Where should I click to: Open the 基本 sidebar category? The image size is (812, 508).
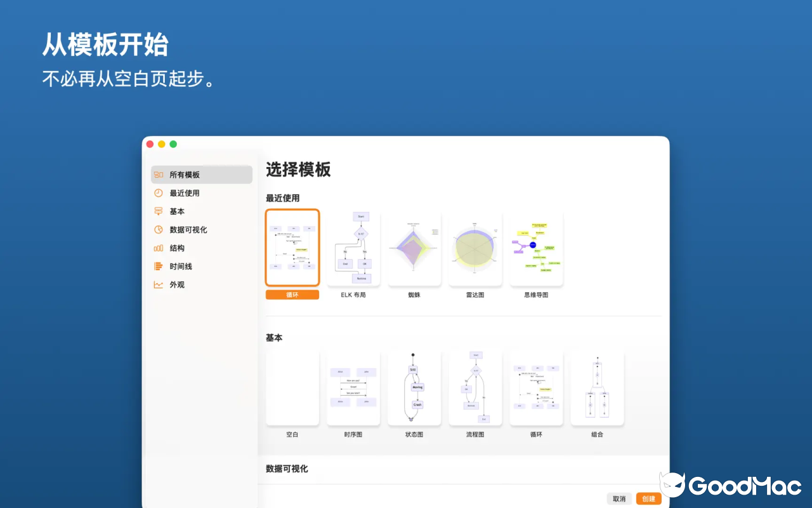click(x=202, y=211)
